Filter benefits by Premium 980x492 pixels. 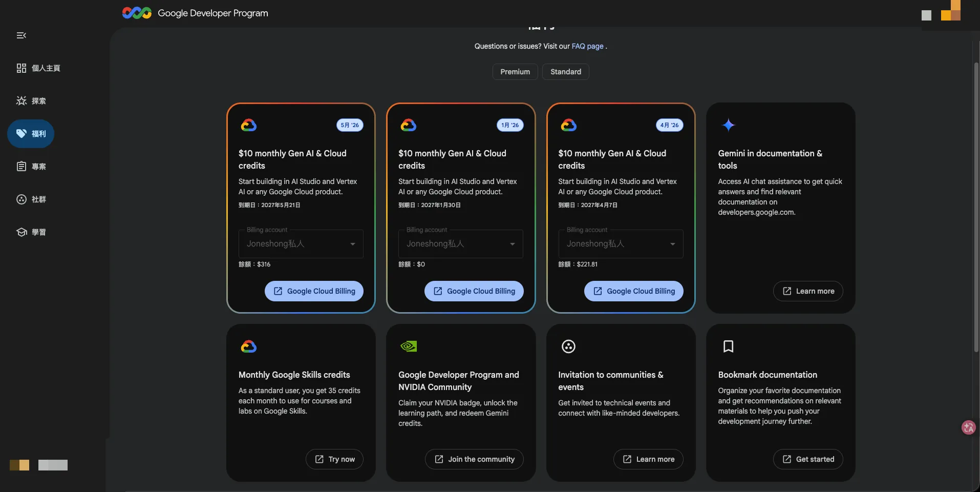tap(515, 72)
